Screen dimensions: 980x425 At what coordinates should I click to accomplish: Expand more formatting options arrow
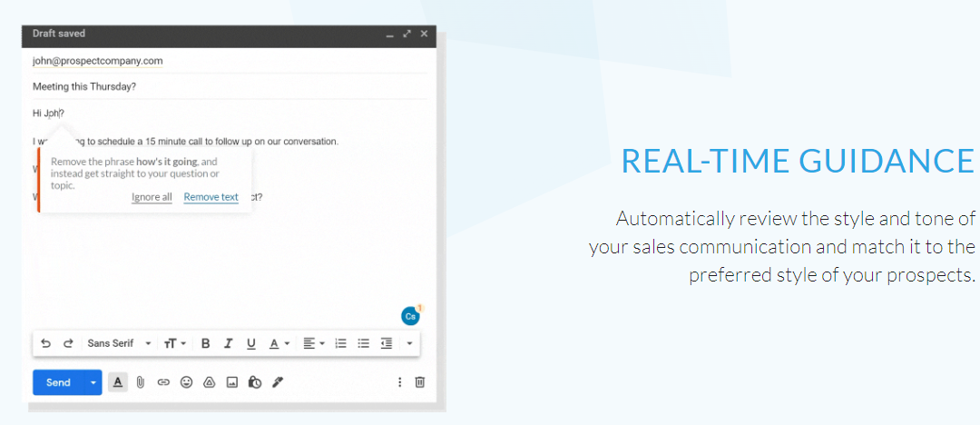click(409, 343)
